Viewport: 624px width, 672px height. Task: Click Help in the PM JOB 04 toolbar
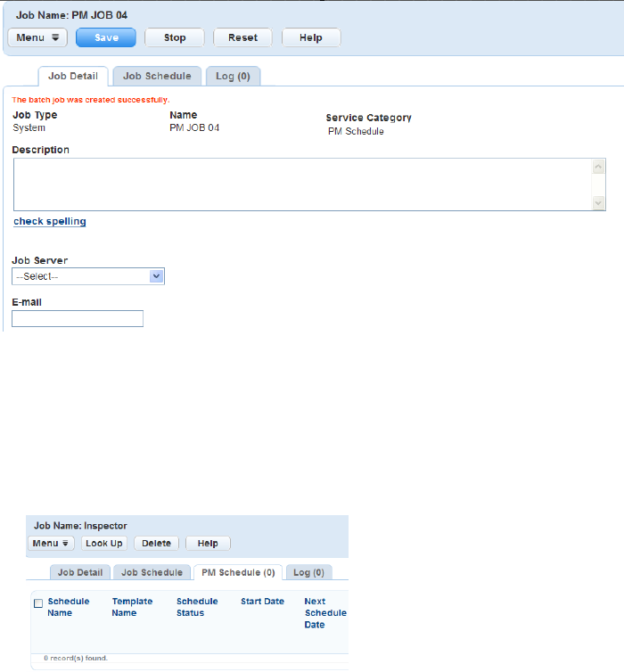tap(311, 37)
